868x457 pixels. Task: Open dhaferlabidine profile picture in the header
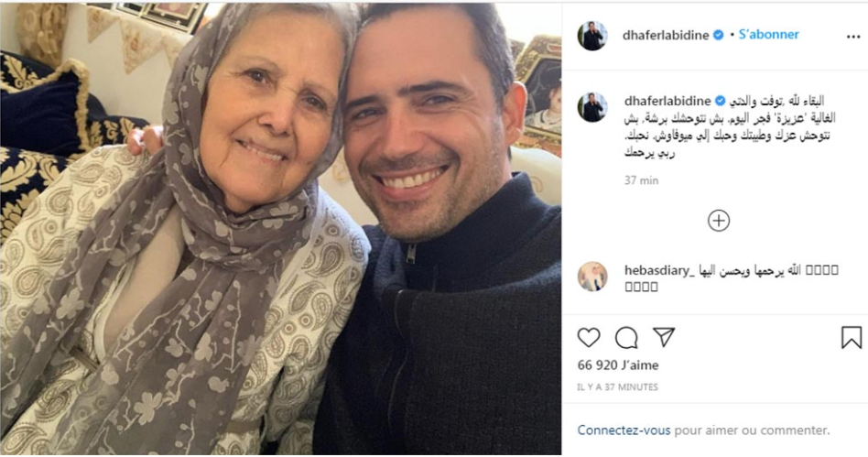[592, 36]
